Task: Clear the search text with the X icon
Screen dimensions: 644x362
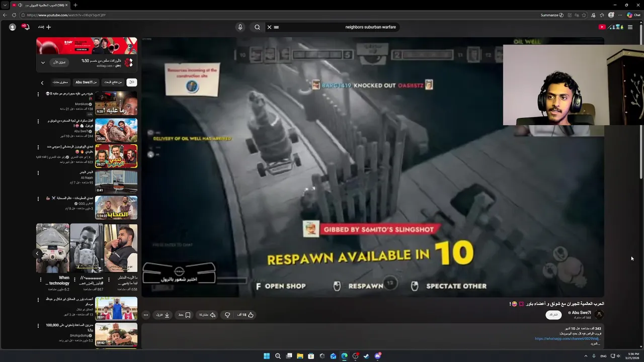Action: (x=269, y=27)
